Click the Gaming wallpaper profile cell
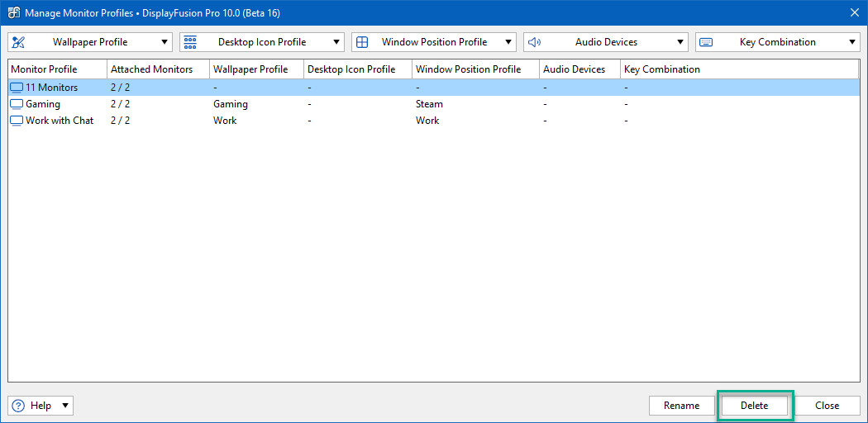The width and height of the screenshot is (868, 423). tap(231, 104)
